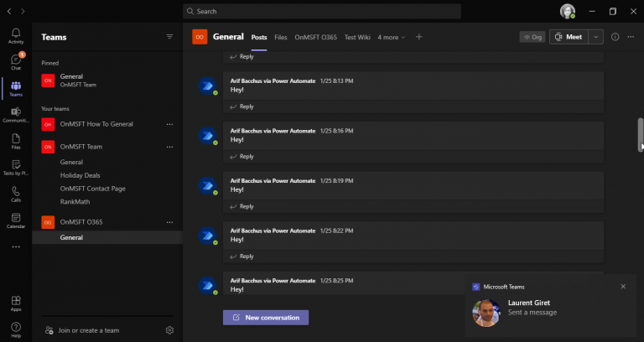Open the Holiday Deals channel
This screenshot has height=342, width=644.
pyautogui.click(x=80, y=175)
